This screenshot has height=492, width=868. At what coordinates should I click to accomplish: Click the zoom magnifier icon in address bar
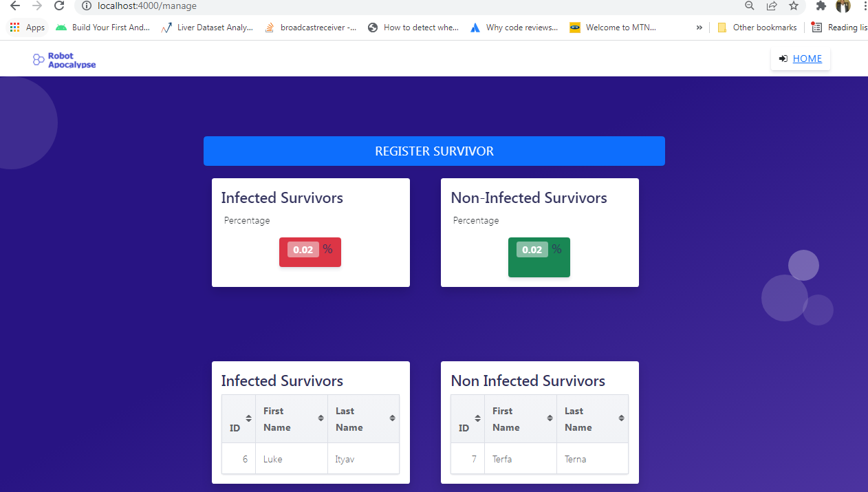pos(750,6)
